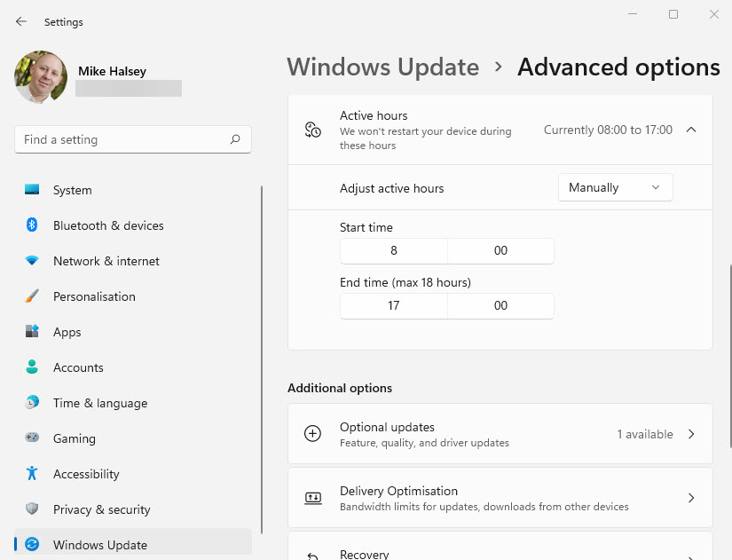This screenshot has height=560, width=732.
Task: Click the Accounts person icon
Action: point(32,367)
